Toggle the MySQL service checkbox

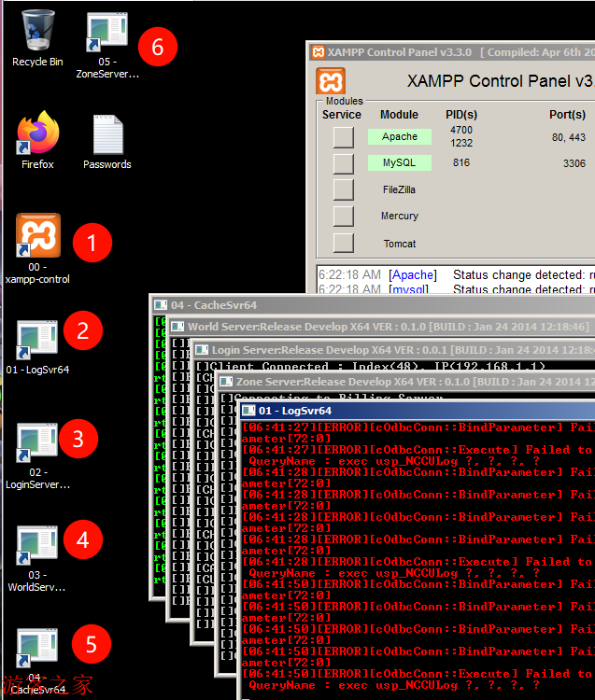pyautogui.click(x=344, y=163)
